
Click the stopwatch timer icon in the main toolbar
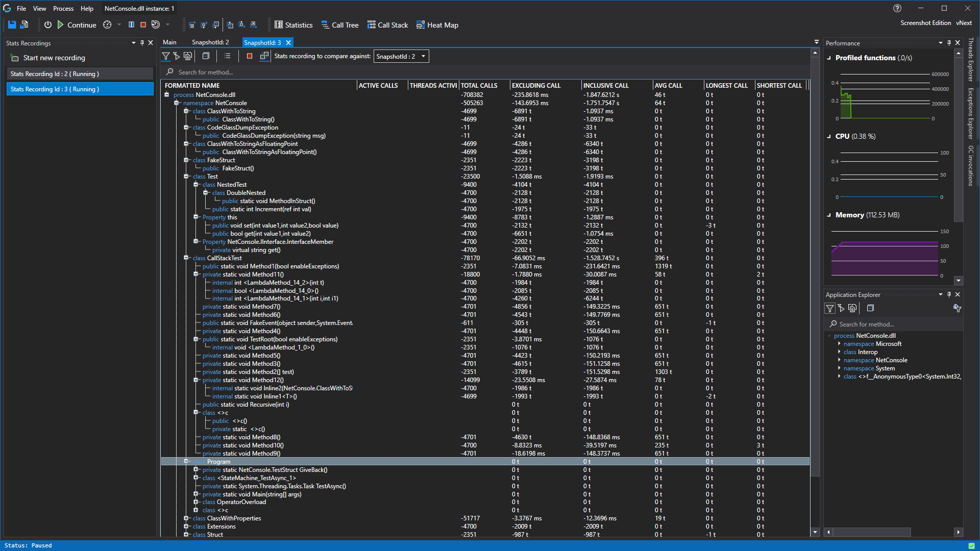[107, 24]
